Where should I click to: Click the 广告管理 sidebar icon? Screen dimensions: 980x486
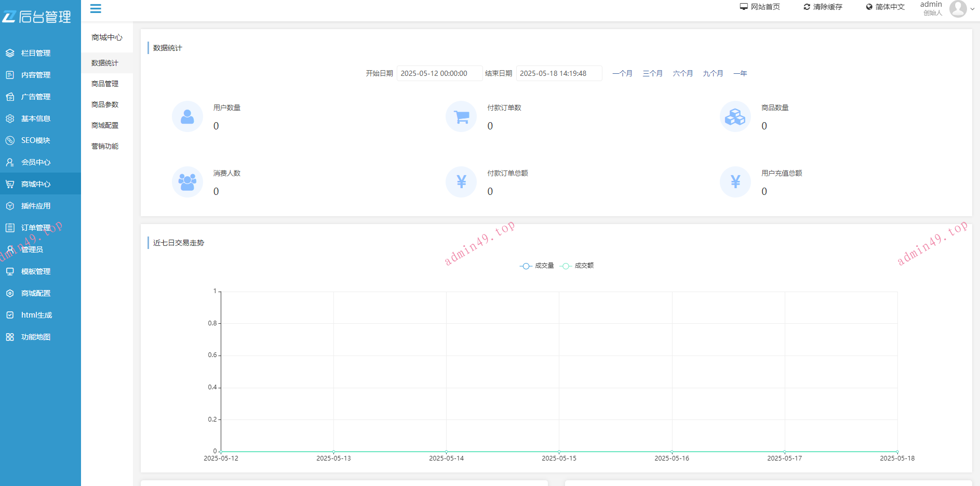pyautogui.click(x=10, y=97)
